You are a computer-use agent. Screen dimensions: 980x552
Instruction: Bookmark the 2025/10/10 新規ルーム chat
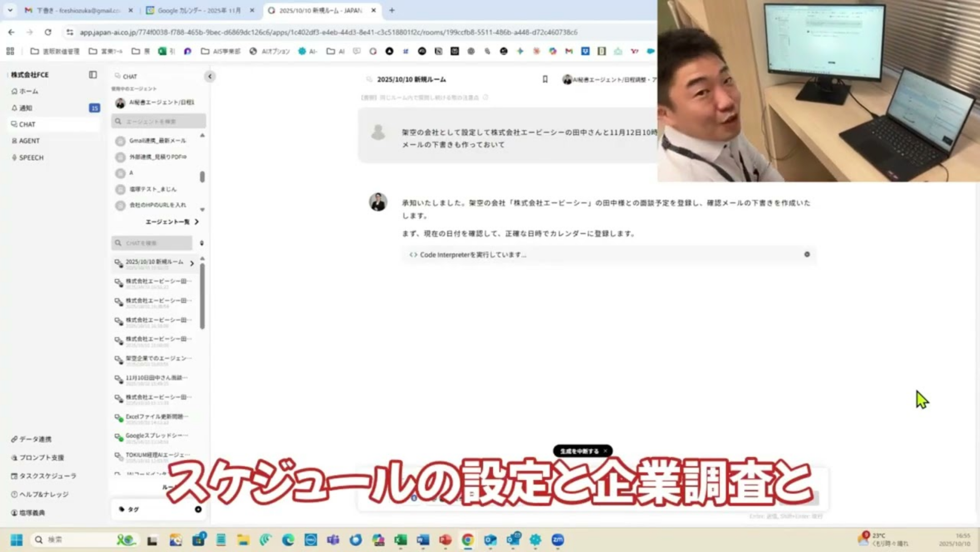[x=545, y=79]
